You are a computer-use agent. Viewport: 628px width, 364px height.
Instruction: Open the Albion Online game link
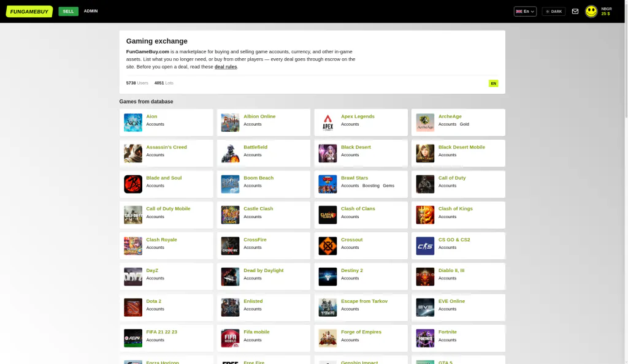(x=259, y=116)
